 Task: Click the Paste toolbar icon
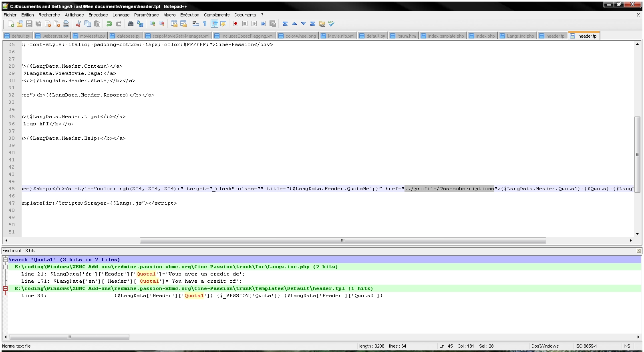pyautogui.click(x=97, y=24)
